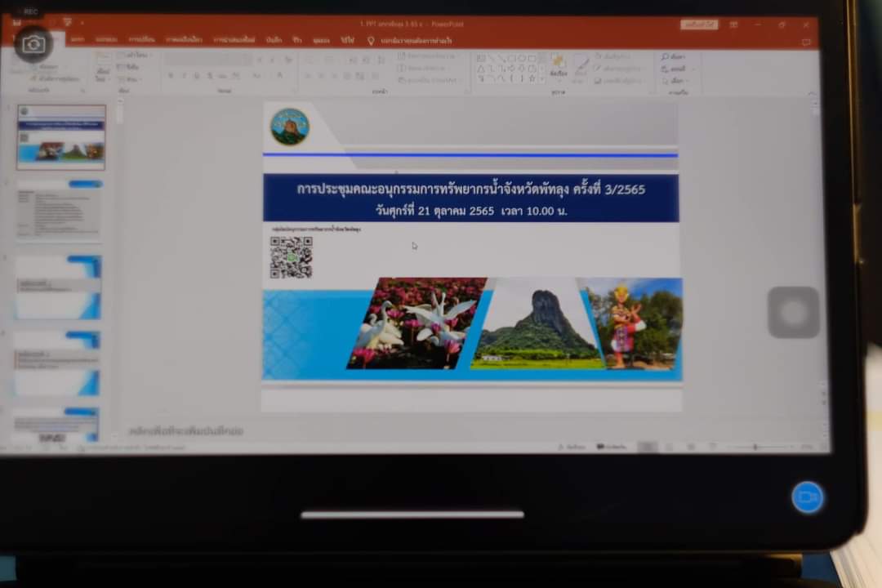Click the Bullets list icon
The image size is (882, 588).
311,60
